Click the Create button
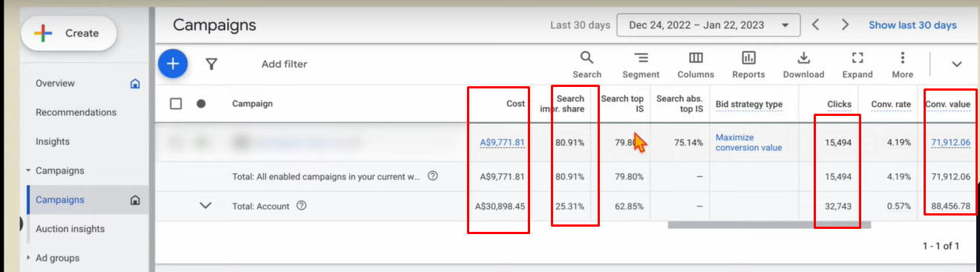 click(x=69, y=33)
